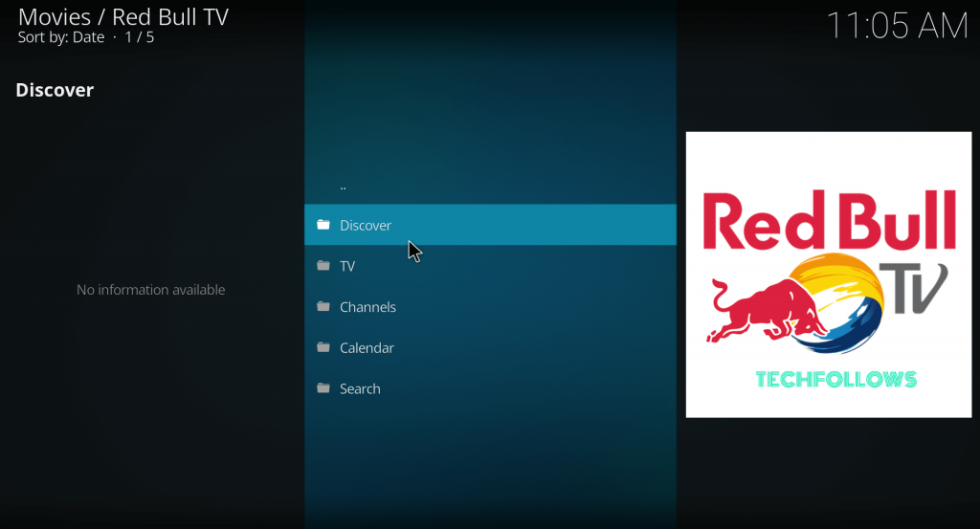Click the 'Sort by: Date' label

coord(61,37)
